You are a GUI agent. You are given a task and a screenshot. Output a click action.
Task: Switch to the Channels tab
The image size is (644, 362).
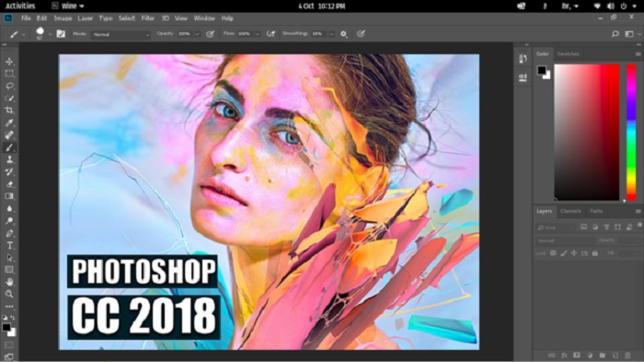570,211
